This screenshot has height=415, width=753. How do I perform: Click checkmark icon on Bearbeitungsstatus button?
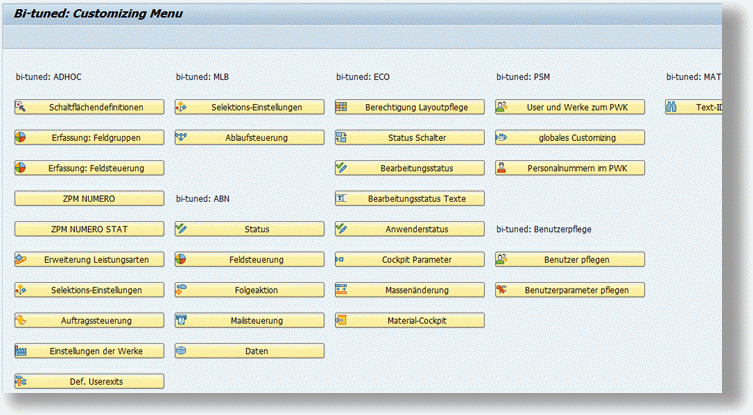pos(341,168)
